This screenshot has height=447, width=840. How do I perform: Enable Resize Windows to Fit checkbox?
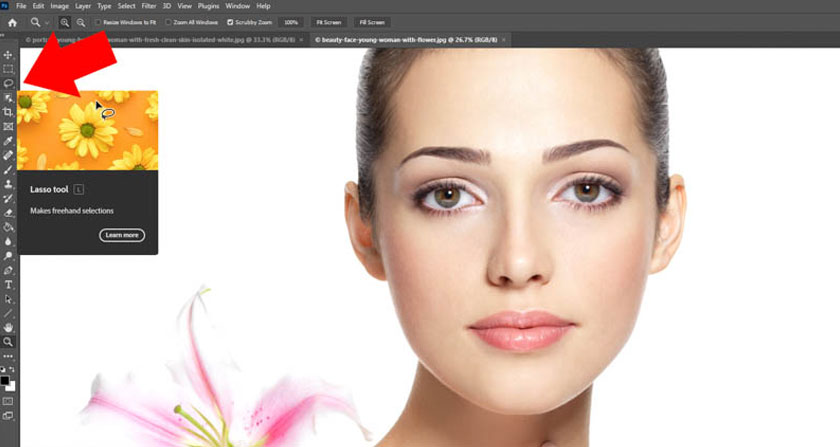[x=98, y=21]
